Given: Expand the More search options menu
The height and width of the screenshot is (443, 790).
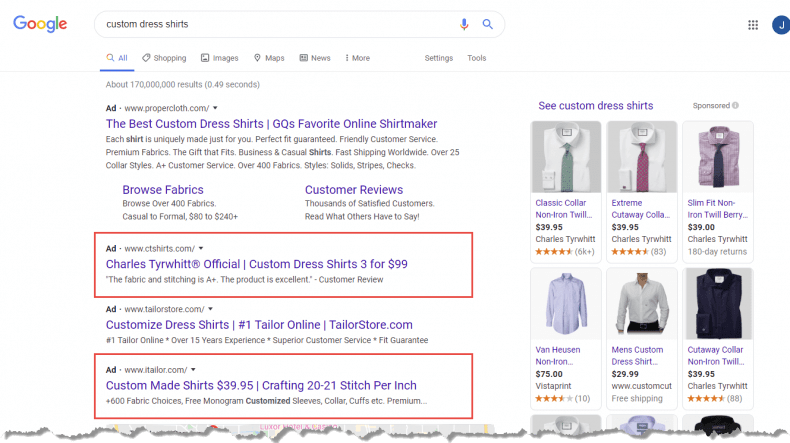Looking at the screenshot, I should point(357,58).
